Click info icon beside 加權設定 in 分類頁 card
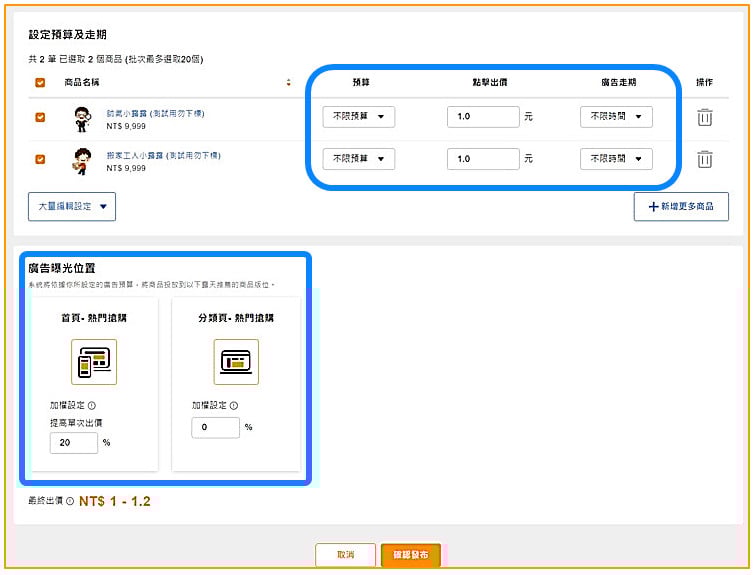 click(x=234, y=406)
